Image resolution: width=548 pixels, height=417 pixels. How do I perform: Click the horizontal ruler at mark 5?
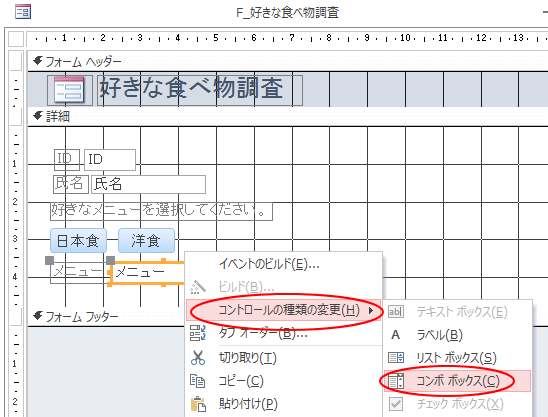coord(216,38)
